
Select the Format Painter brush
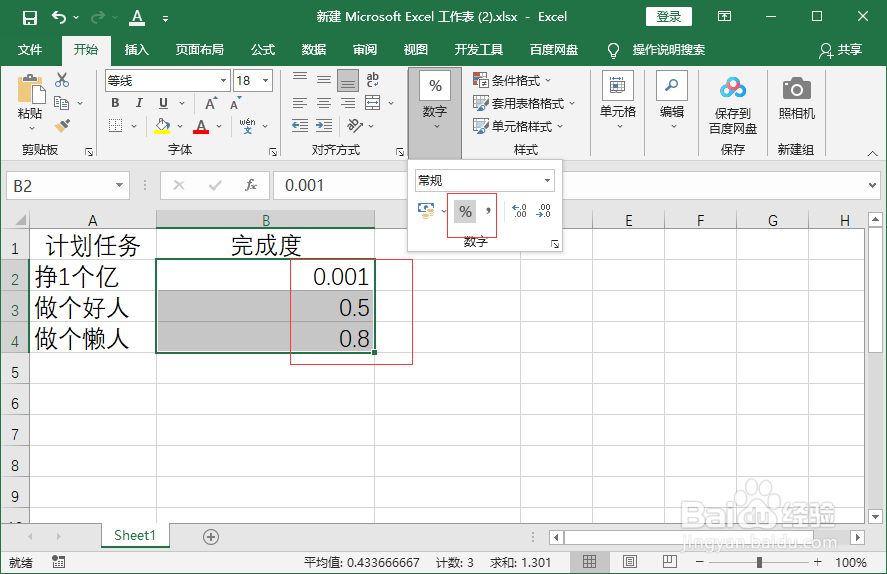(62, 125)
